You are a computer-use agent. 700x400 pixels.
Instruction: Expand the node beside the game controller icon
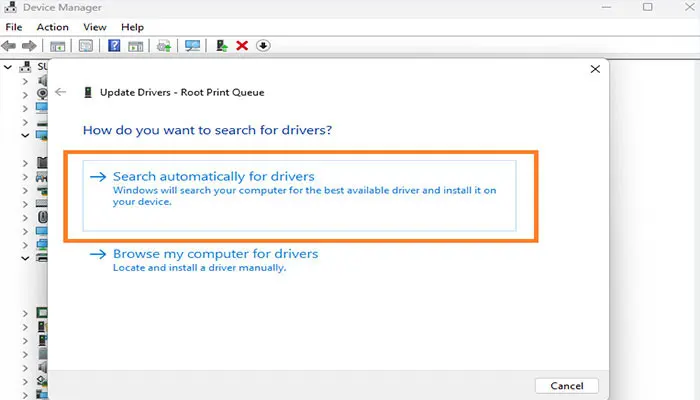pos(25,177)
